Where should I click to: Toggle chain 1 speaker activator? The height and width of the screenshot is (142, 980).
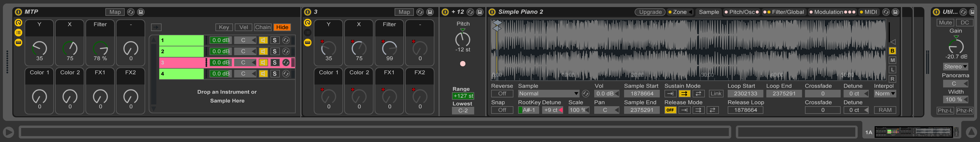point(263,40)
